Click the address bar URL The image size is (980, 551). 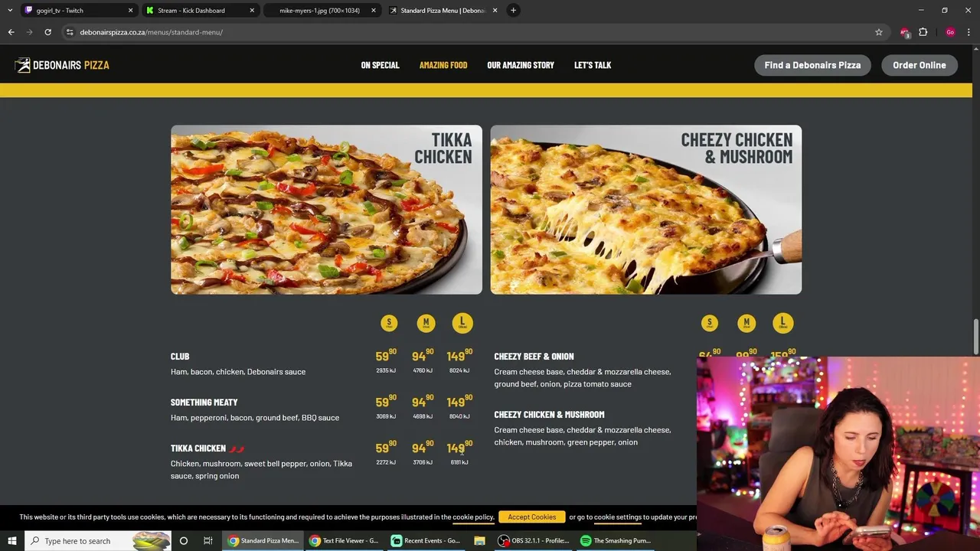(x=152, y=32)
